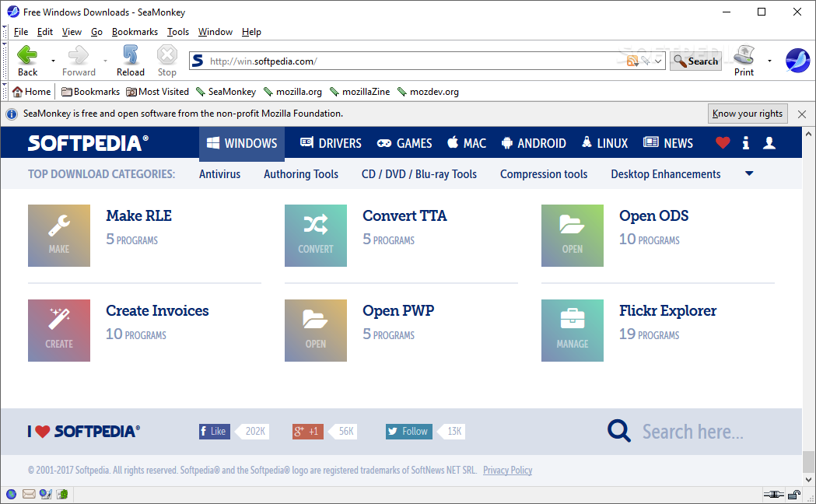Open the Bookmarks folder in toolbar

(90, 92)
